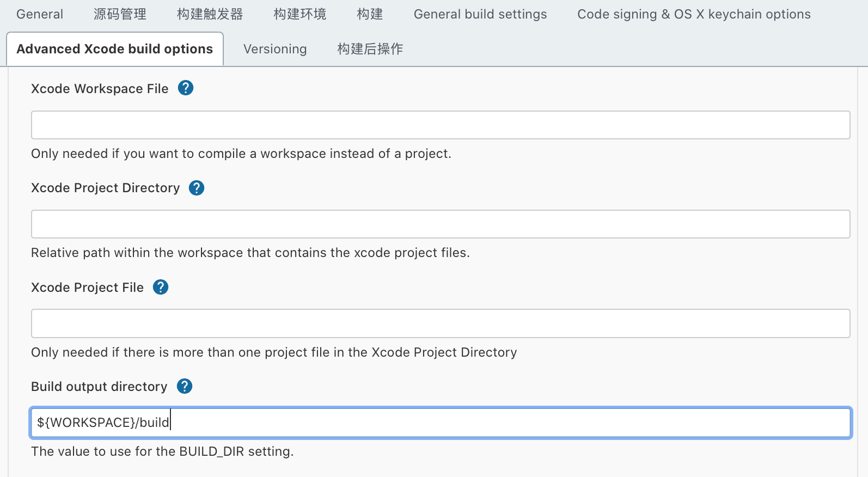Open help for Xcode Project Directory

pyautogui.click(x=197, y=188)
